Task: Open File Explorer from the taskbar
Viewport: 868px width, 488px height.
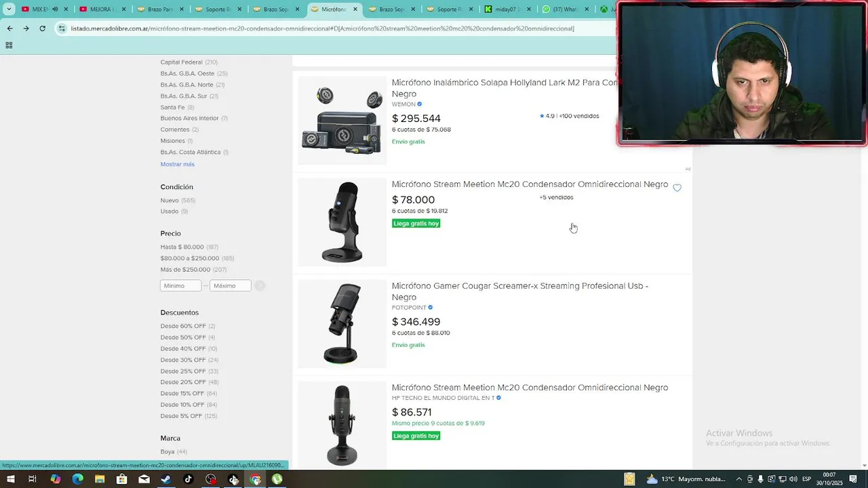Action: pyautogui.click(x=100, y=479)
